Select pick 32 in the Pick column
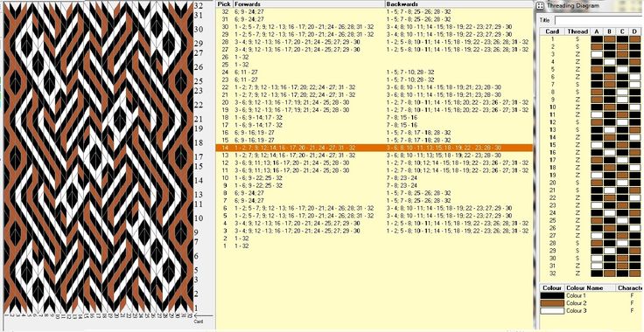Screen dimensions: 644x332 click(224, 12)
